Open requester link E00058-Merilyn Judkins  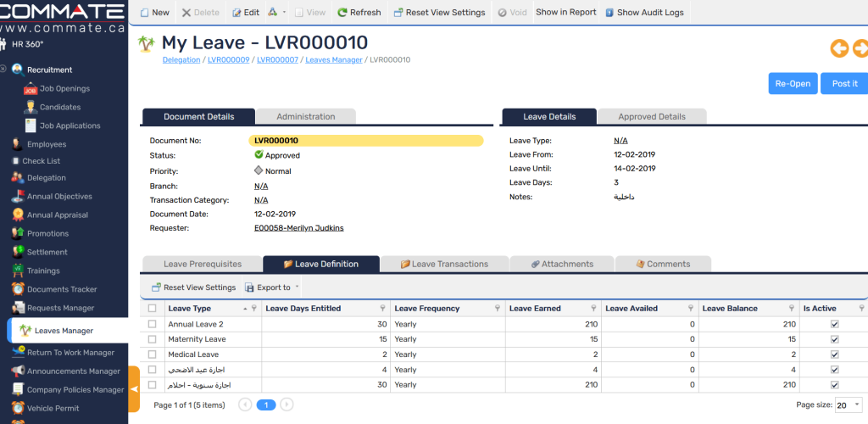click(x=298, y=228)
